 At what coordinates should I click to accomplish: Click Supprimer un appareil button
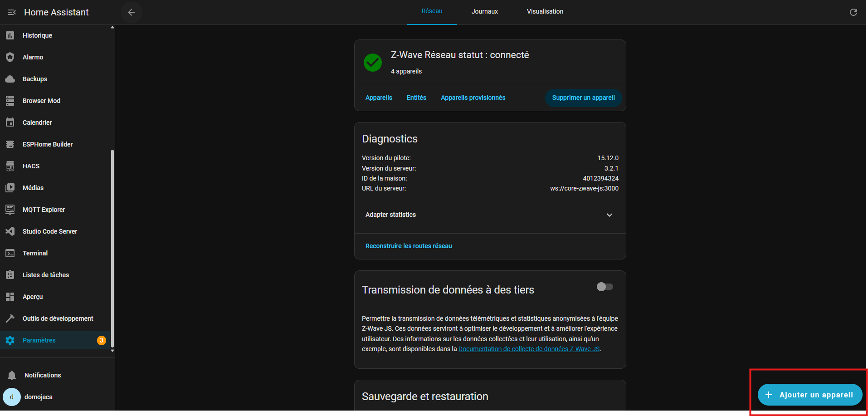pyautogui.click(x=583, y=98)
